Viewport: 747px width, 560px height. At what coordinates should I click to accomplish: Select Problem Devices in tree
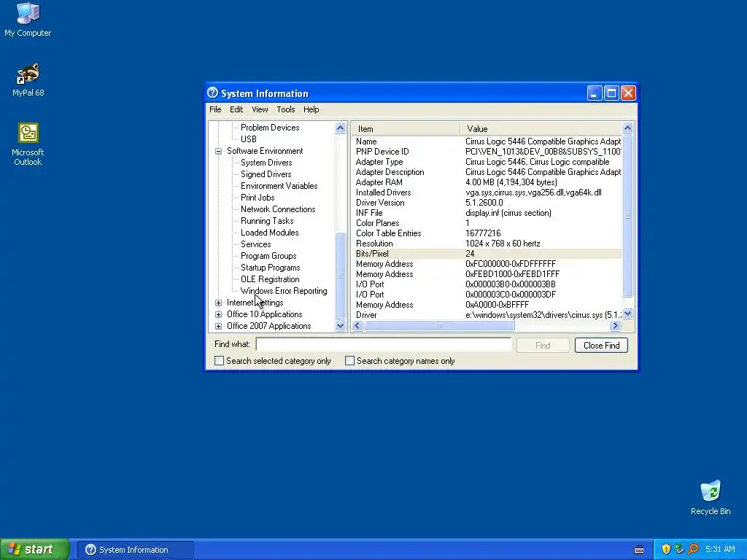(x=270, y=128)
